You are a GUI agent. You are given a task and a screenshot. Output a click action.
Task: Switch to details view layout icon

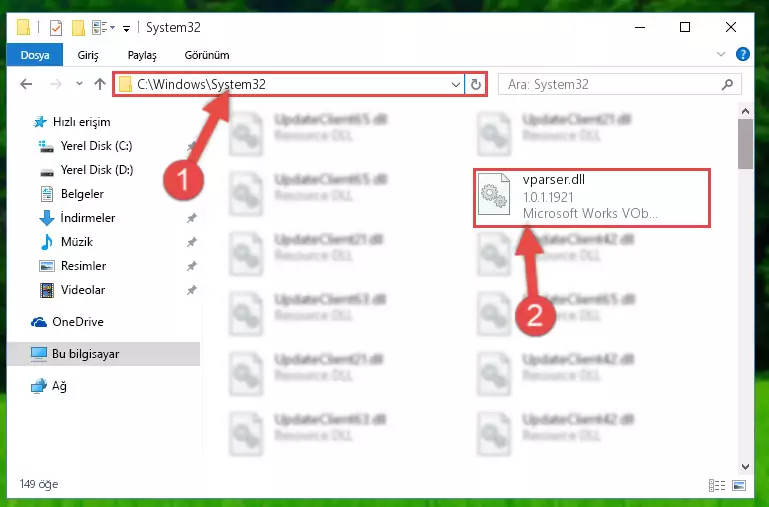717,485
